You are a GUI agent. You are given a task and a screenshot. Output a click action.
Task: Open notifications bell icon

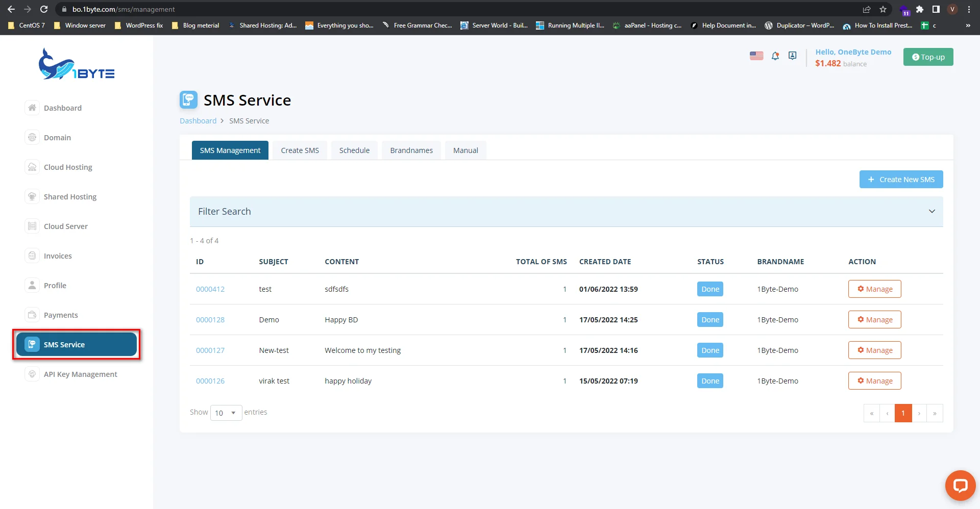(775, 56)
